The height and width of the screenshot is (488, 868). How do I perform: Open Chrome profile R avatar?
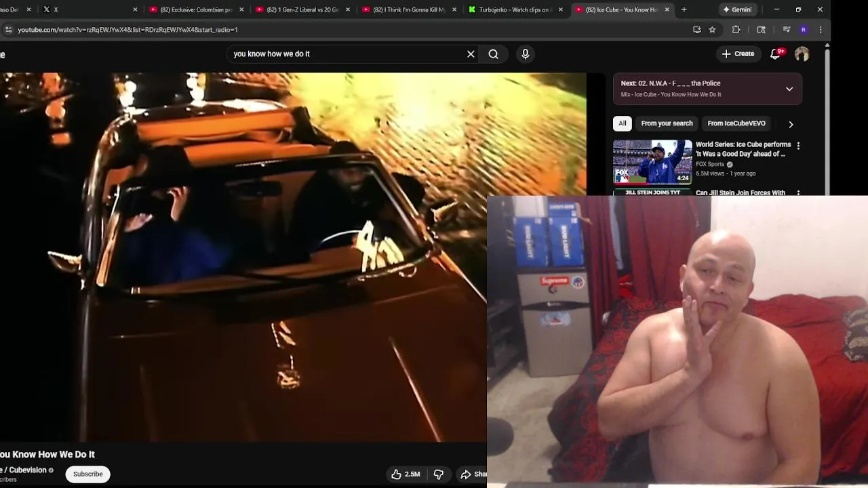pyautogui.click(x=804, y=30)
